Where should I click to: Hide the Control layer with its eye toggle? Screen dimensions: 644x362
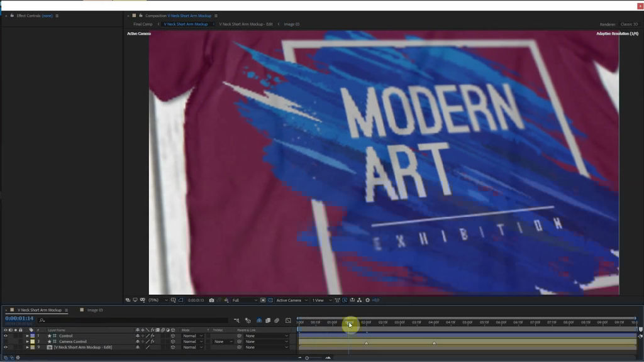click(x=5, y=336)
